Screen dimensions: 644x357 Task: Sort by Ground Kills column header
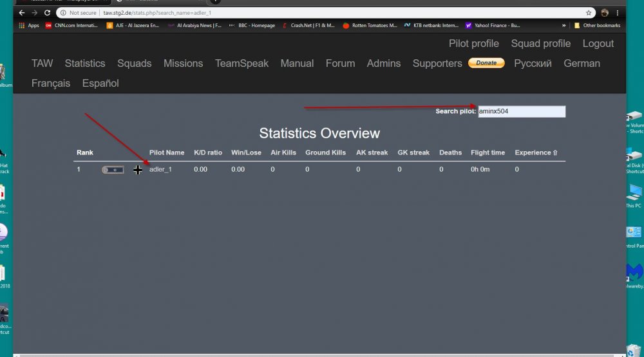(x=326, y=152)
